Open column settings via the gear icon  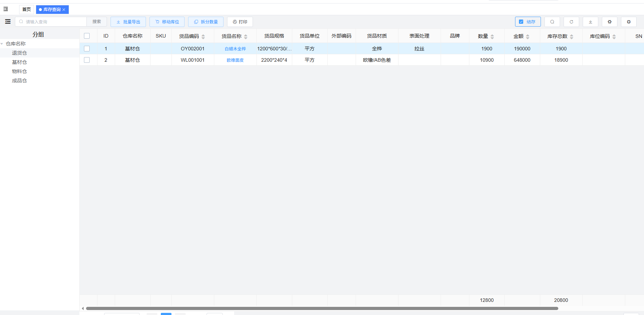point(609,22)
